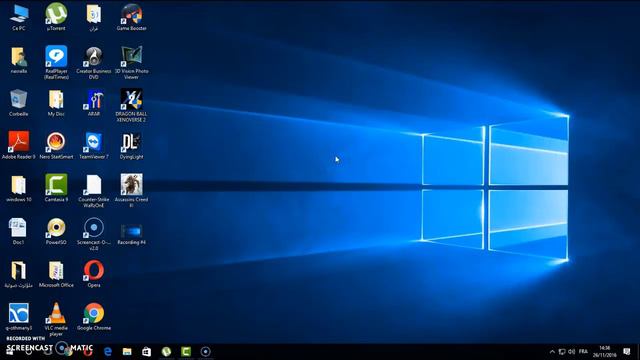The height and width of the screenshot is (360, 640).
Task: Open the volume control tray icon
Action: pos(571,351)
